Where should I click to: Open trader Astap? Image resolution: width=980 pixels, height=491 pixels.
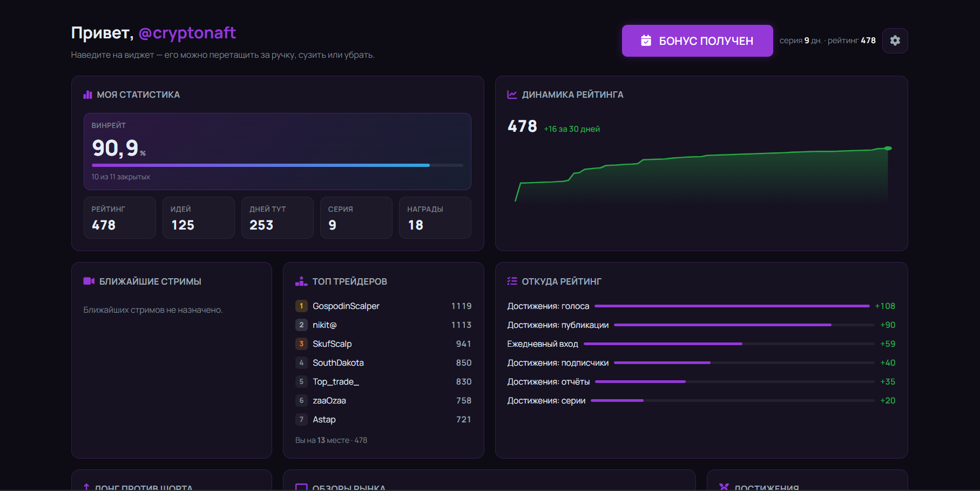tap(324, 420)
